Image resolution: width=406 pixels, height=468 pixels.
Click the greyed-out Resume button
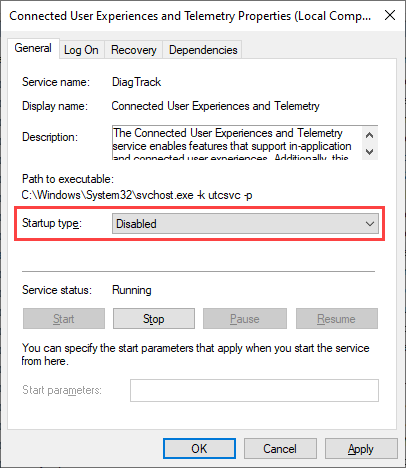pos(337,319)
